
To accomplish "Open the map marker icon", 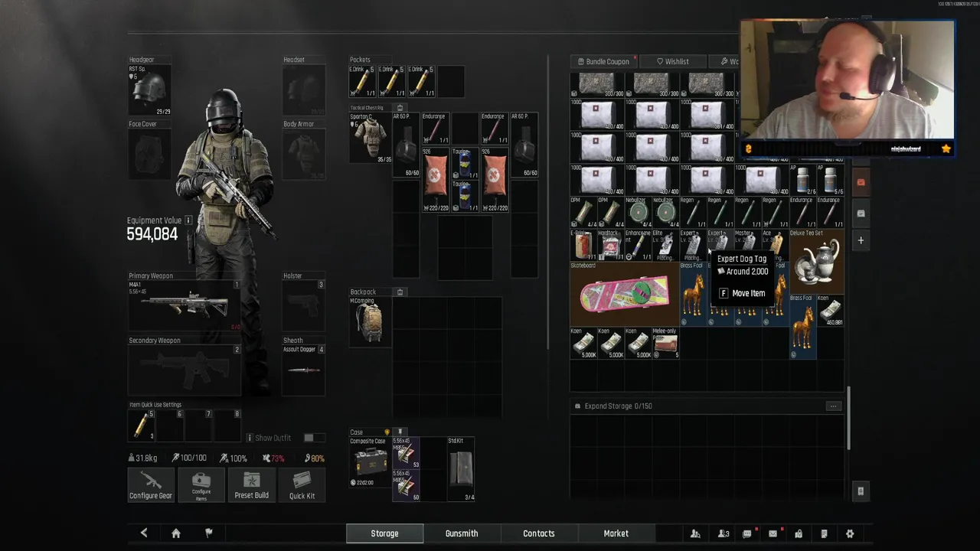I will click(799, 533).
